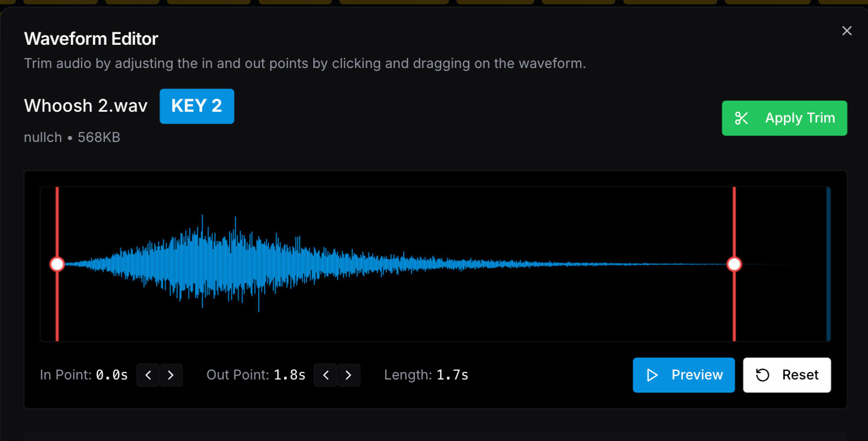Step Out Point back with left chevron
The height and width of the screenshot is (441, 868).
tap(326, 375)
